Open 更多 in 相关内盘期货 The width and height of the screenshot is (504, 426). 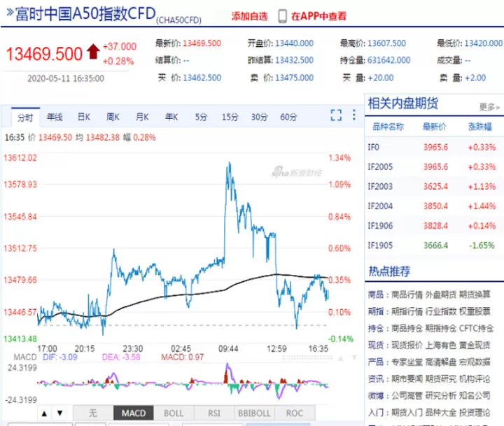point(489,106)
